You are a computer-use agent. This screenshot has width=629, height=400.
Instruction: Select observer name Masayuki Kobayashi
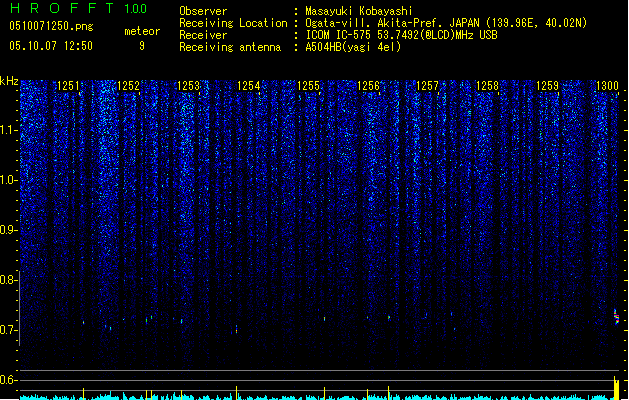(359, 11)
